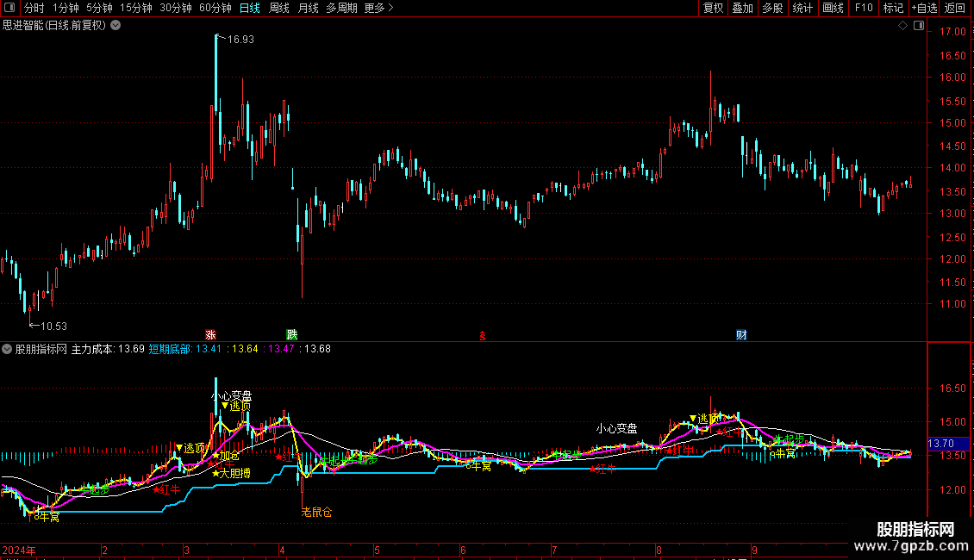Click the green 跌 marker icon

[x=292, y=334]
